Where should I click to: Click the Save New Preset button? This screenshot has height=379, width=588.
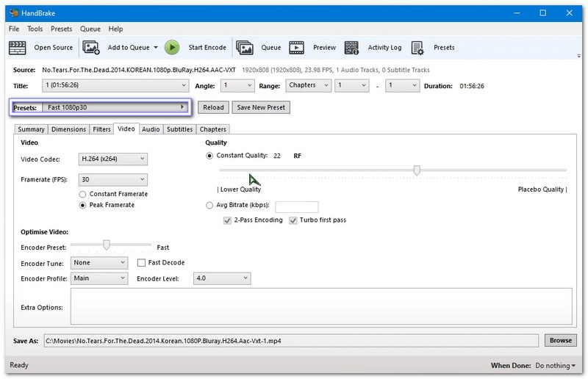click(261, 107)
